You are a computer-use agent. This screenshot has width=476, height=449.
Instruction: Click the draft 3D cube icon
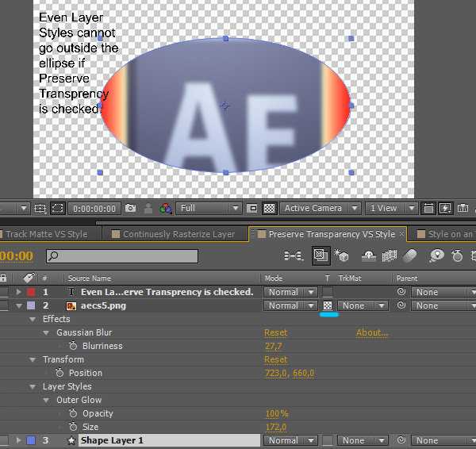point(342,255)
